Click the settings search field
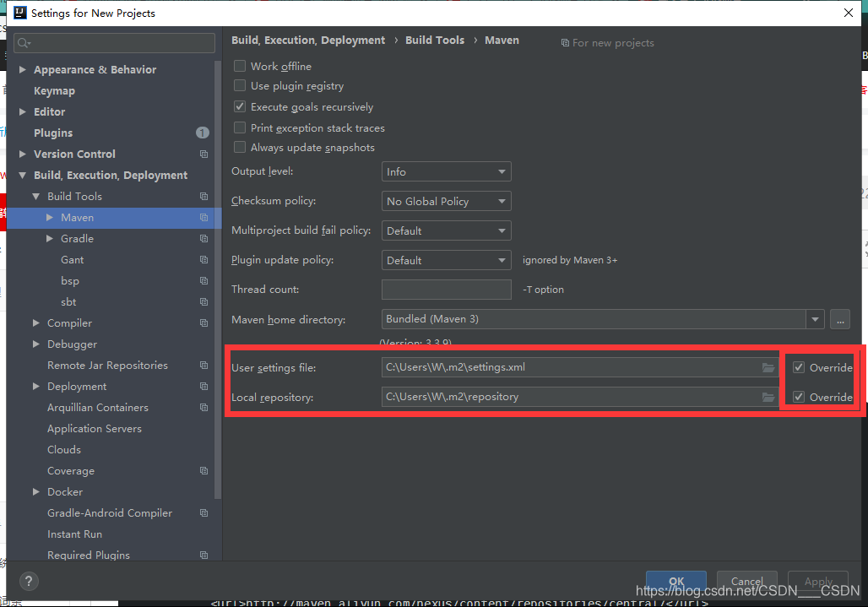The height and width of the screenshot is (607, 868). 115,42
